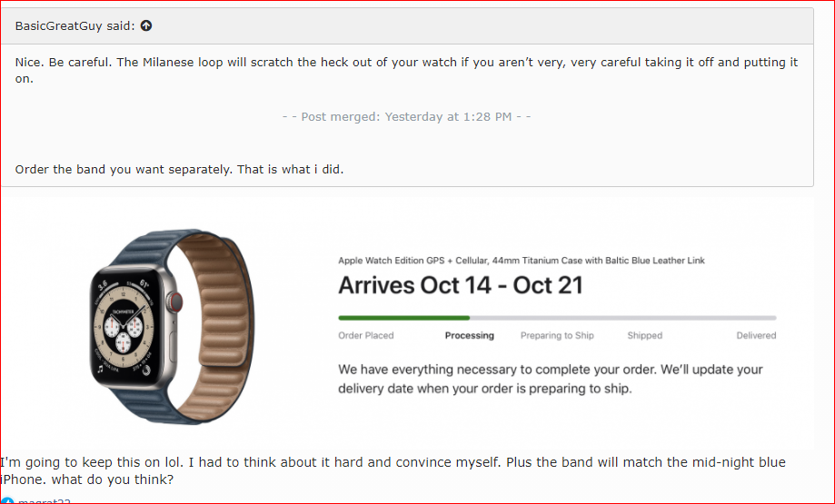Select the Delivered stage label
835x504 pixels.
[756, 335]
